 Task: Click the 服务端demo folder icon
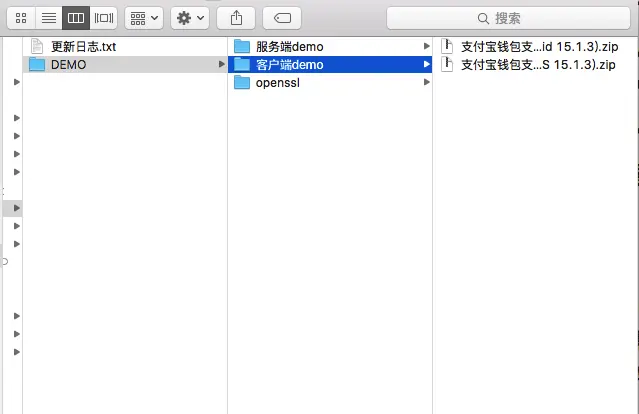click(242, 46)
